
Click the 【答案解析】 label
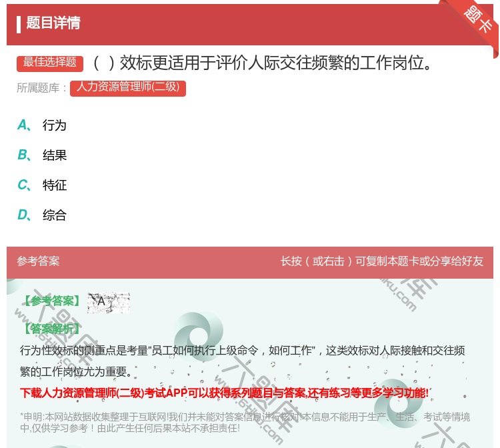[52, 329]
